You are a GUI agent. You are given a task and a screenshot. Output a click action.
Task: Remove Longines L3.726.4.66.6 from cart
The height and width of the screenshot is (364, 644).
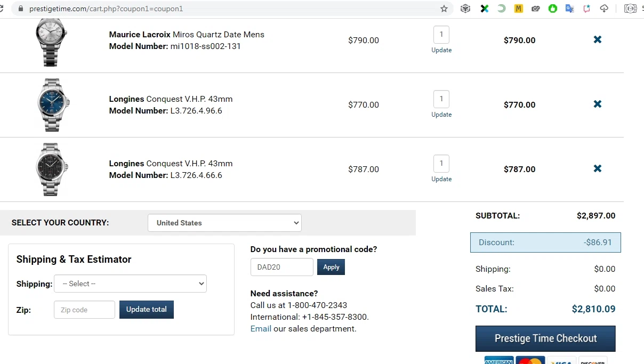click(598, 168)
